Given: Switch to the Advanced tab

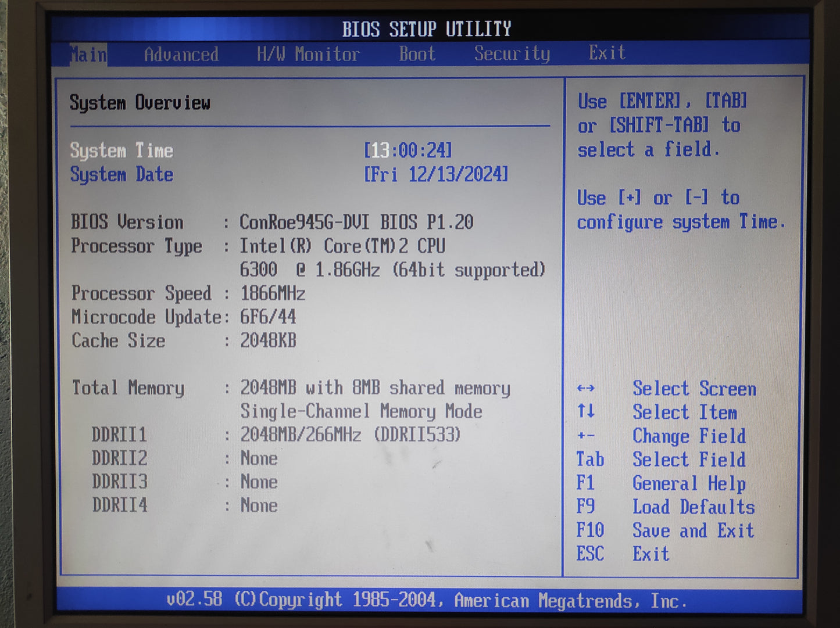Looking at the screenshot, I should pyautogui.click(x=182, y=53).
